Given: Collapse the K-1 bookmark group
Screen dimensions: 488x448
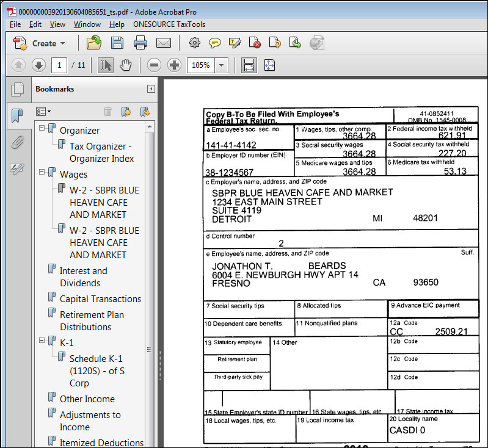Looking at the screenshot, I should (x=42, y=341).
